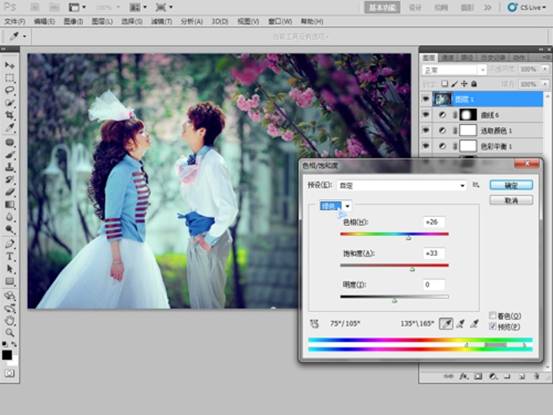Select the Move tool
Screen dimensions: 553x415
pyautogui.click(x=10, y=65)
